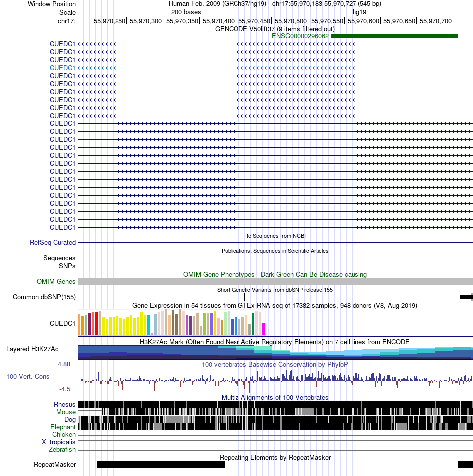Screen dimensions: 473x476
Task: Click the 200 bases scale bar
Action: click(x=275, y=12)
